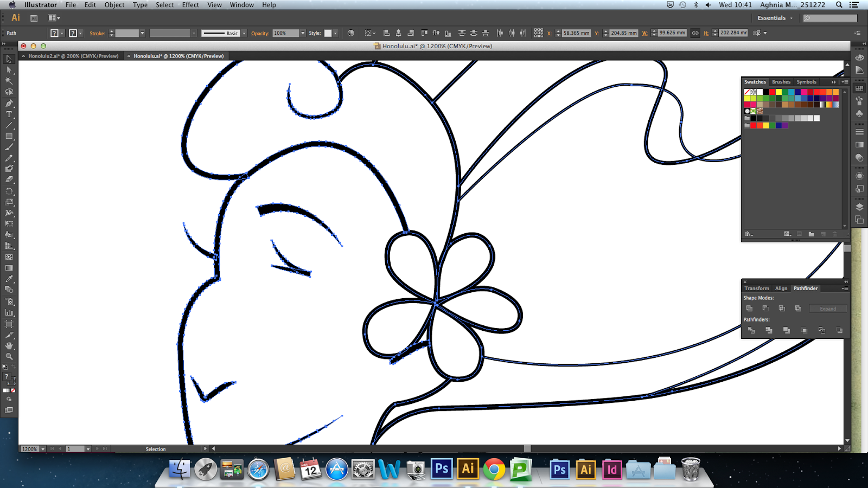Expand the Stroke weight dropdown
The image size is (868, 488).
[x=143, y=33]
